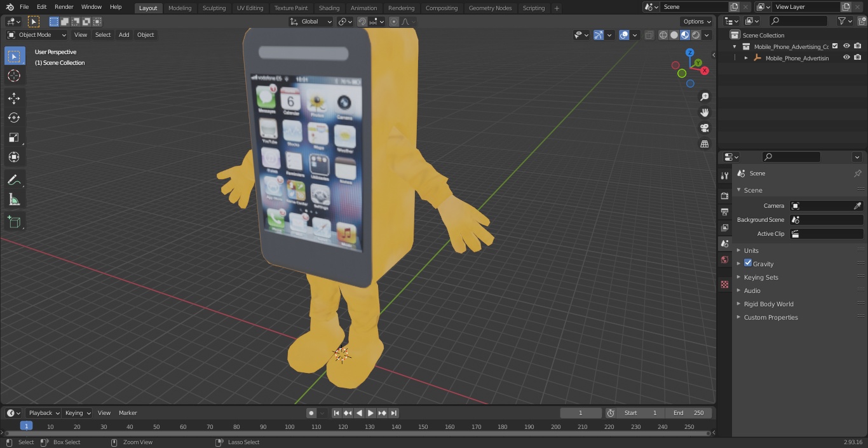Switch to rendered viewport shading
Viewport: 868px width, 448px height.
pos(696,35)
